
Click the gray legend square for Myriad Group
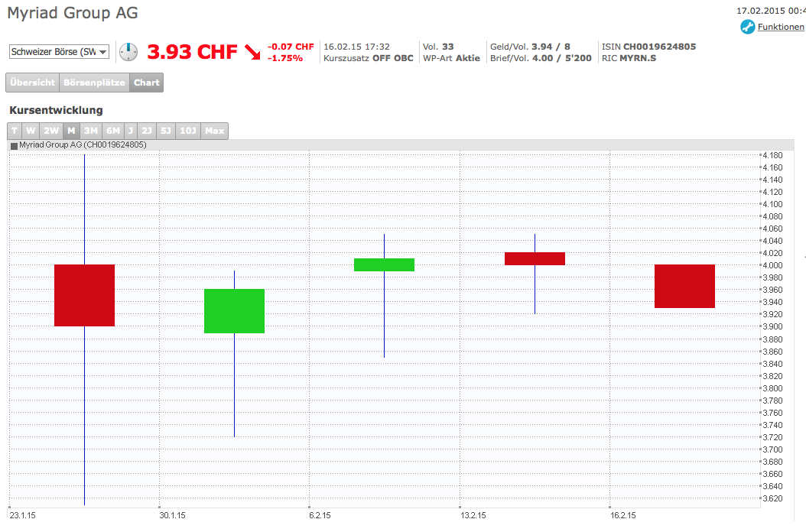[x=14, y=146]
